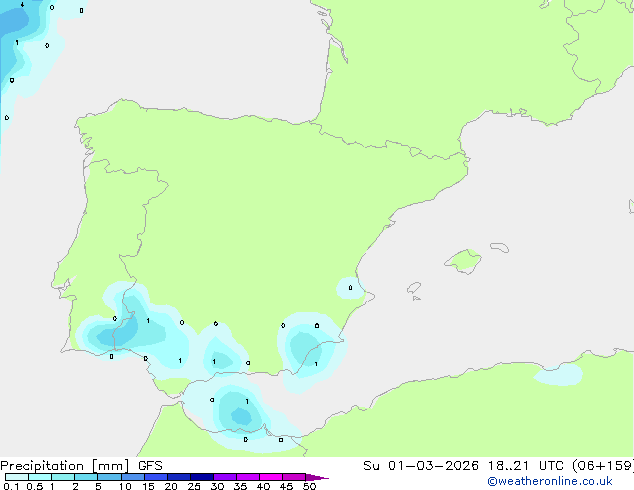Pick the 10–15 mm legend color swatch
The image size is (634, 490).
click(x=132, y=477)
